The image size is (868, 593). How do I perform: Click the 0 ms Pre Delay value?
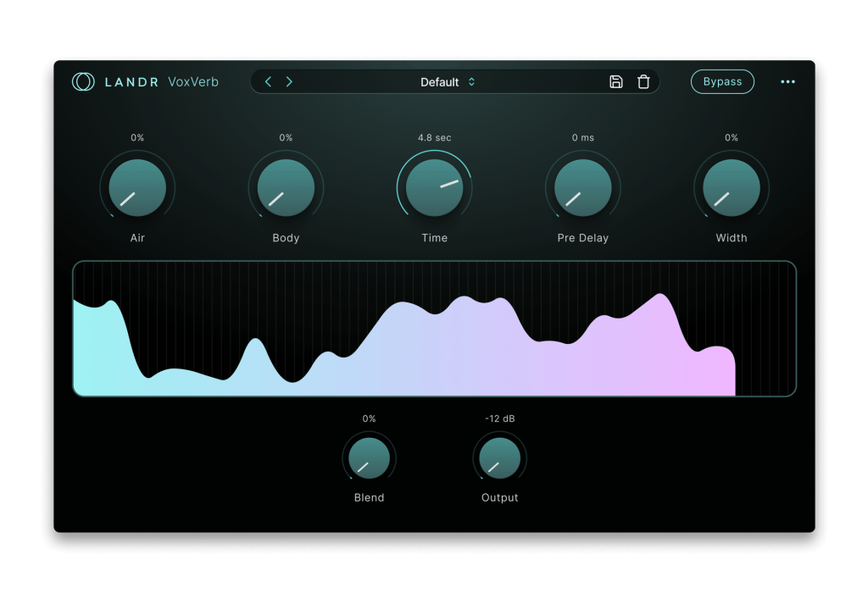pos(583,137)
